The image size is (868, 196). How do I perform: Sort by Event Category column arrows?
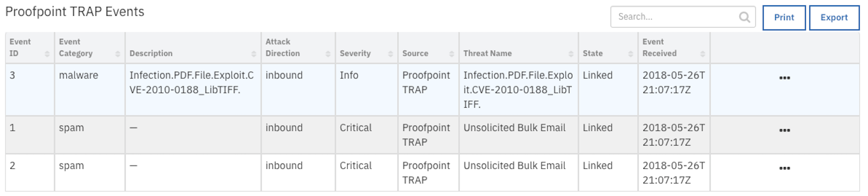click(x=118, y=54)
